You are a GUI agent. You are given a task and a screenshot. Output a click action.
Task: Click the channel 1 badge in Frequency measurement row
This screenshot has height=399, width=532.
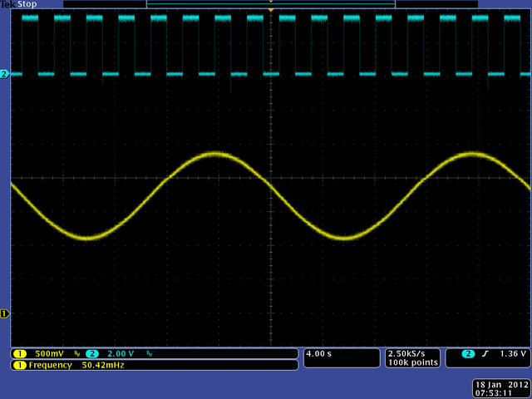[18, 365]
